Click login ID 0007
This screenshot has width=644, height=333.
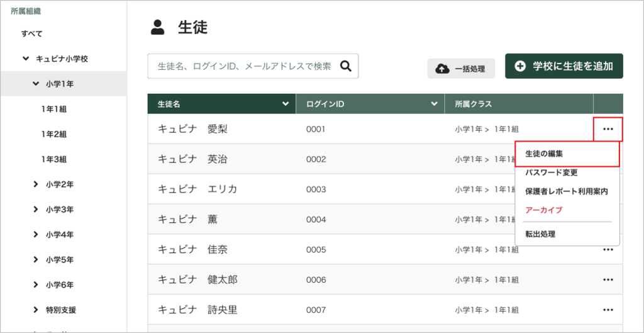pos(316,310)
